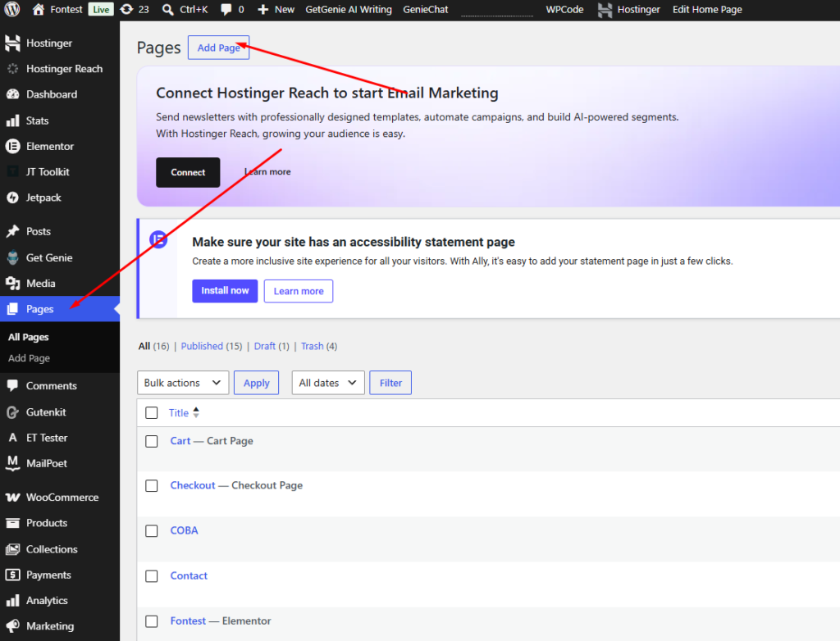
Task: Open the Fontest site home icon
Action: (x=38, y=9)
